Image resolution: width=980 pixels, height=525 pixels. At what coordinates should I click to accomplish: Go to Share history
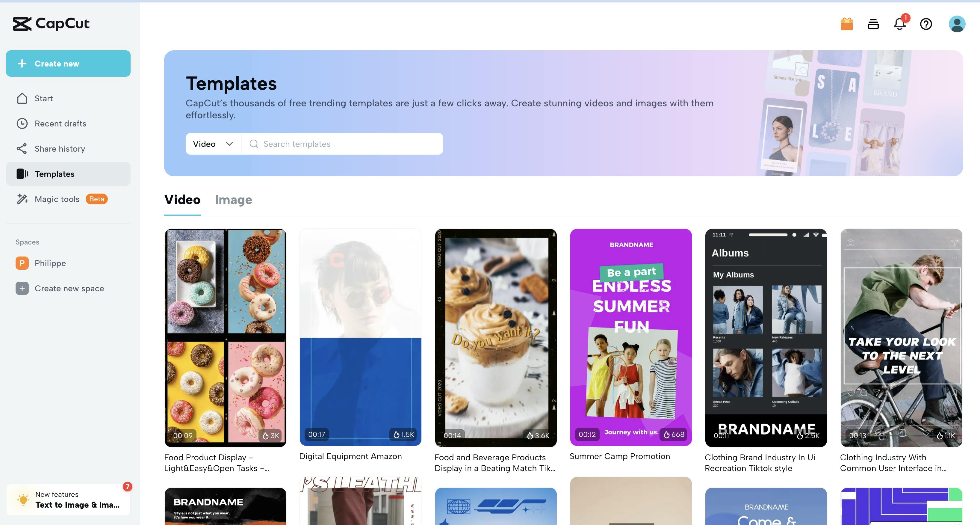(x=60, y=149)
